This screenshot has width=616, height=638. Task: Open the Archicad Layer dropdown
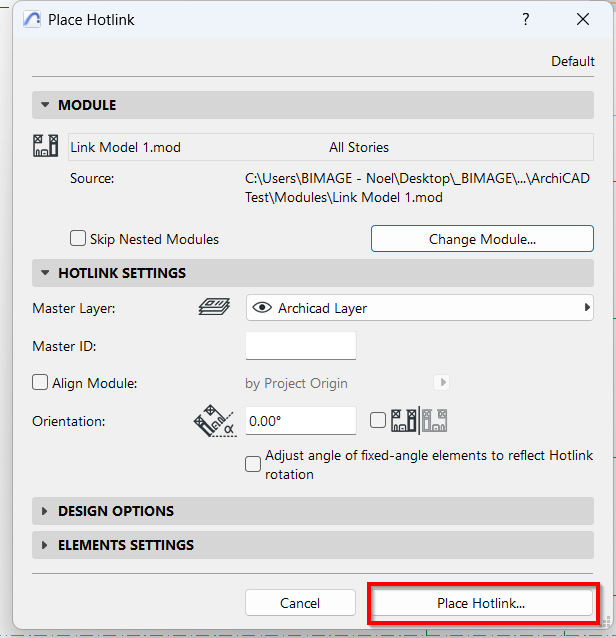click(419, 308)
